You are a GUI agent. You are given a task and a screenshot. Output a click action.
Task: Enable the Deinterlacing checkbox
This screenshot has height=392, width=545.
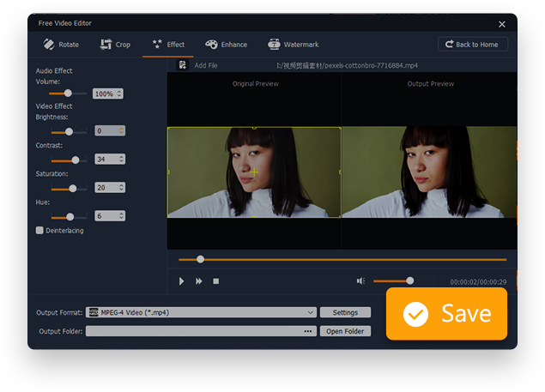[x=39, y=231]
